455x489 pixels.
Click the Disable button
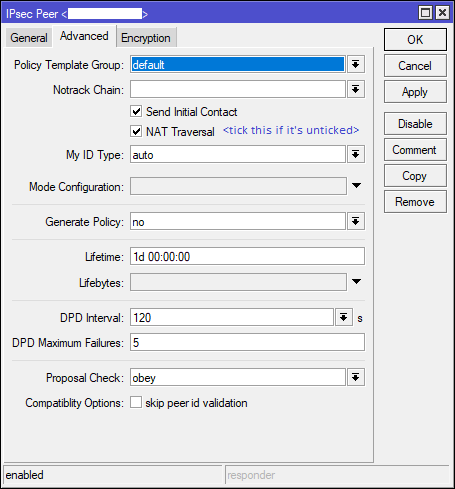pyautogui.click(x=415, y=124)
